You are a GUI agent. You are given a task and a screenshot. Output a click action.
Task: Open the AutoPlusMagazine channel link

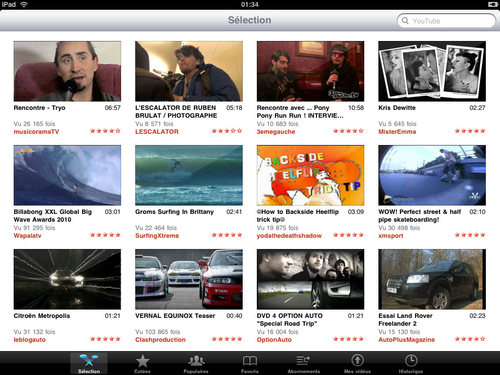[x=407, y=340]
